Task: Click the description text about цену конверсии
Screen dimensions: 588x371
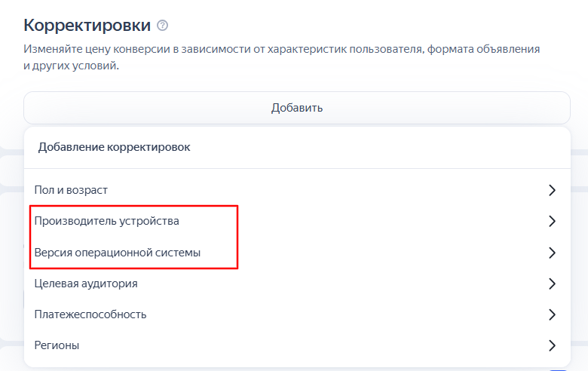Action: 281,50
